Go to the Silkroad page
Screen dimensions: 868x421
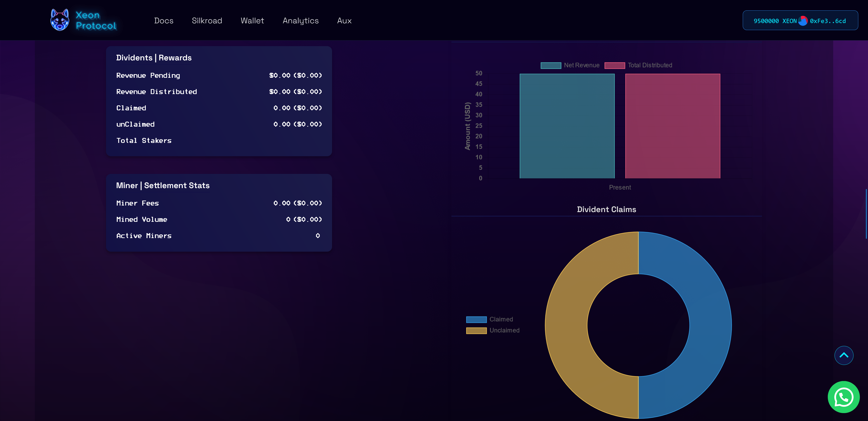tap(207, 21)
